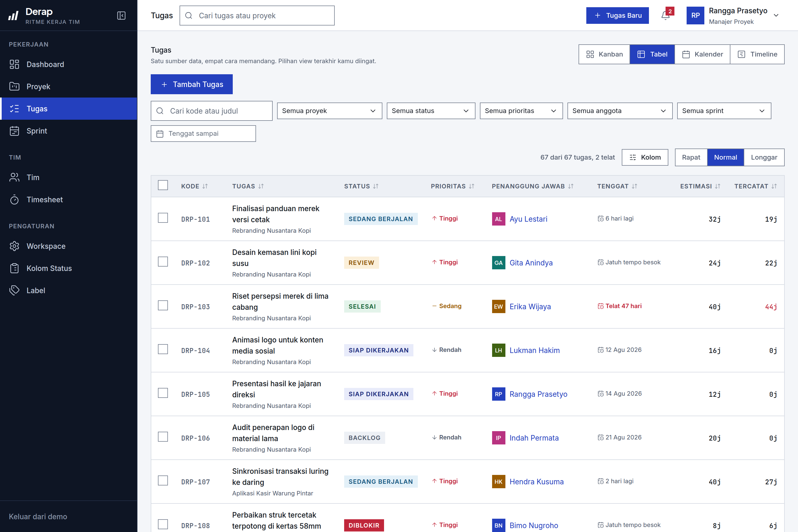The height and width of the screenshot is (532, 798).
Task: Sort tasks by Tenggat column
Action: (x=617, y=186)
